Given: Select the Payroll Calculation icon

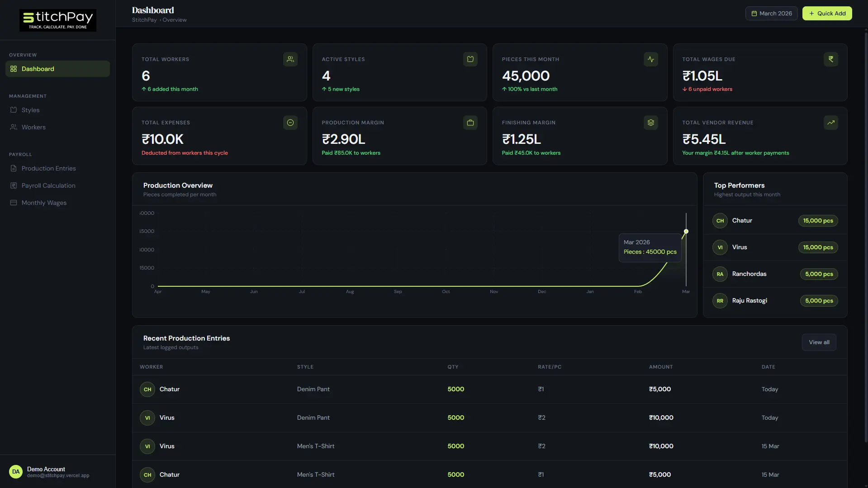Looking at the screenshot, I should pos(14,185).
